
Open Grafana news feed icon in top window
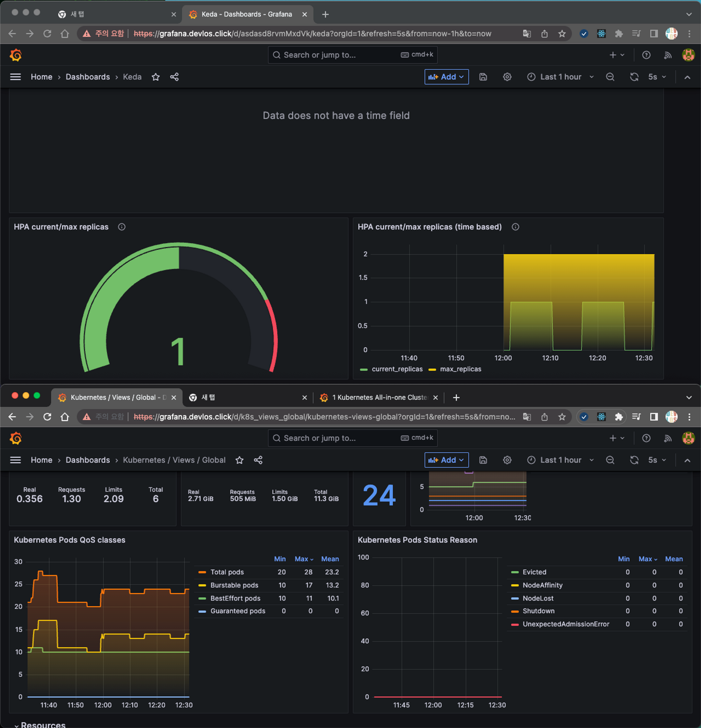click(x=668, y=55)
